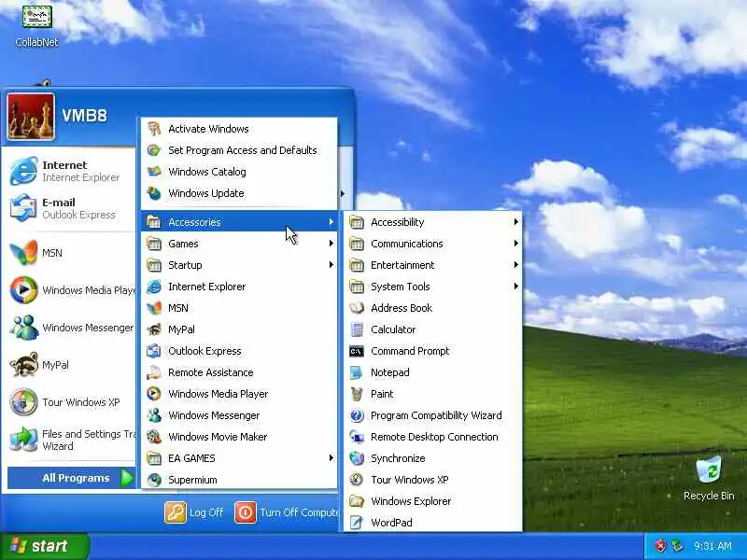747x560 pixels.
Task: Click the Turn Off Computer button
Action: pos(286,512)
